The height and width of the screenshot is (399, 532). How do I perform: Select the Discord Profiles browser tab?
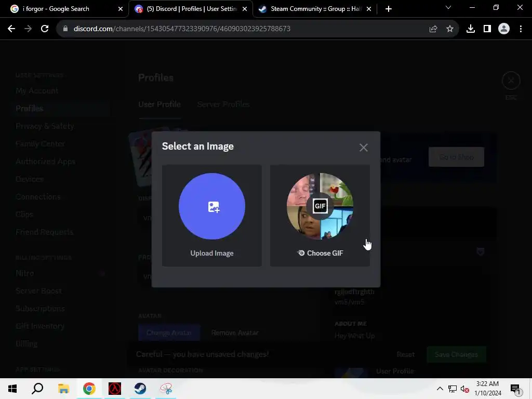(x=191, y=9)
